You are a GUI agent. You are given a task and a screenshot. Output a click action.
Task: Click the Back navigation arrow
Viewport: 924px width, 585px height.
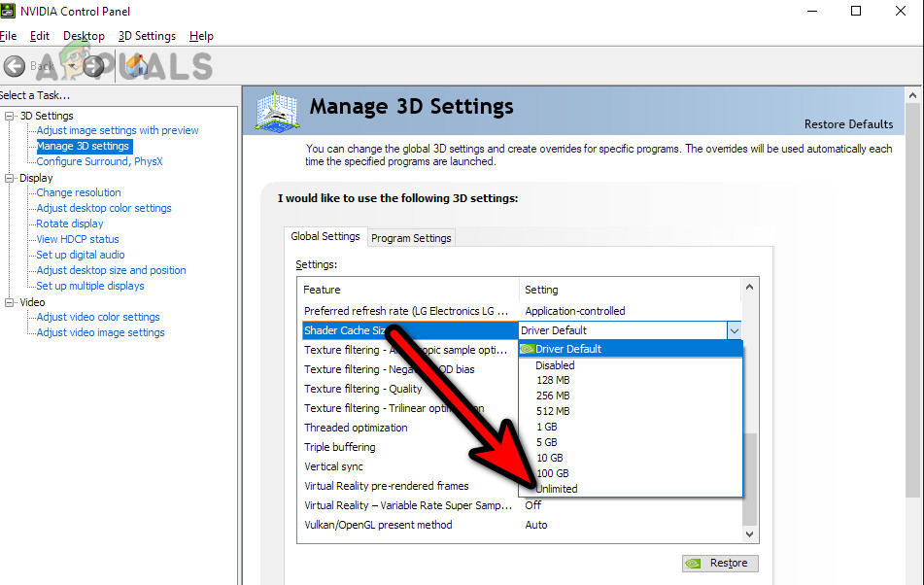click(16, 66)
